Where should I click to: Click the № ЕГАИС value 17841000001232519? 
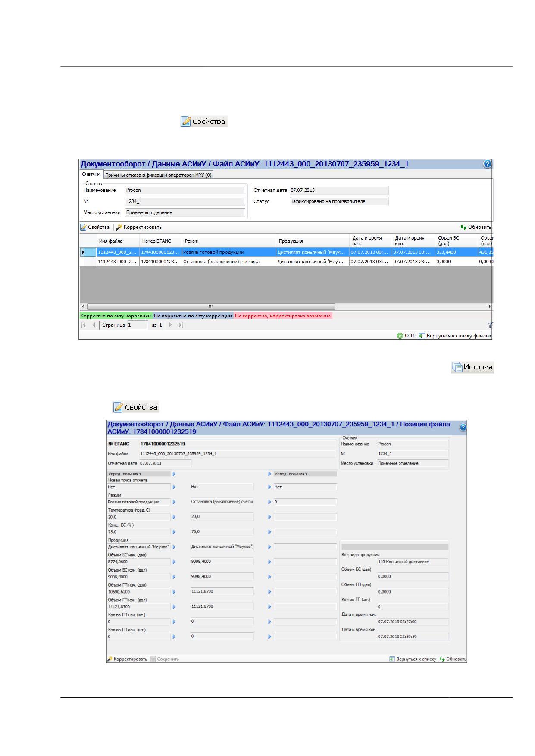(x=238, y=444)
